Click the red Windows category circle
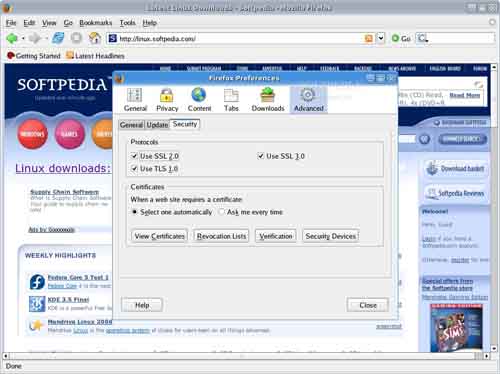The image size is (500, 374). point(32,134)
